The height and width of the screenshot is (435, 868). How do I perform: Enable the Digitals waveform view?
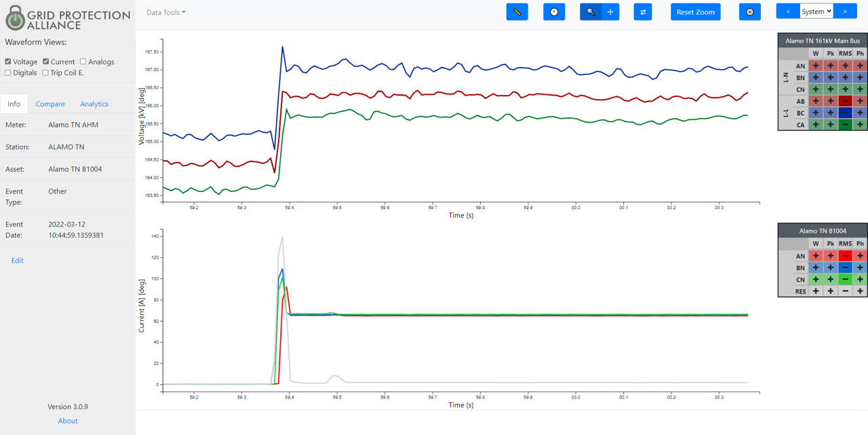pyautogui.click(x=8, y=73)
